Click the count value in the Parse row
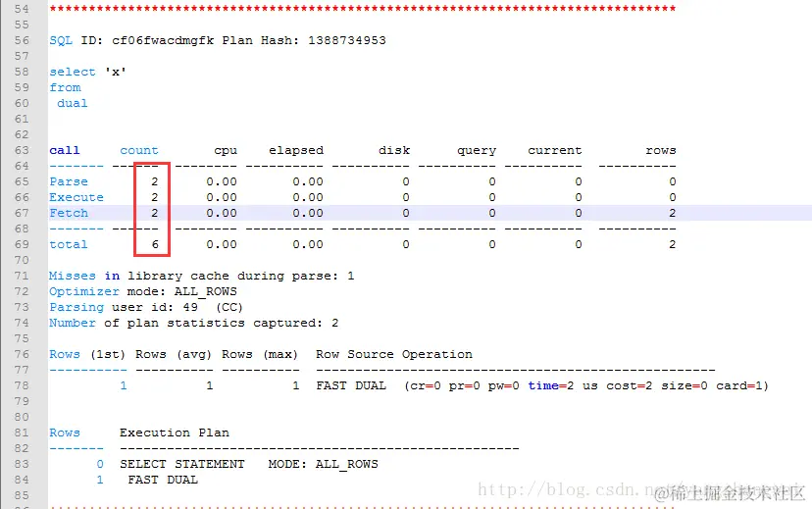This screenshot has width=812, height=509. coord(154,181)
